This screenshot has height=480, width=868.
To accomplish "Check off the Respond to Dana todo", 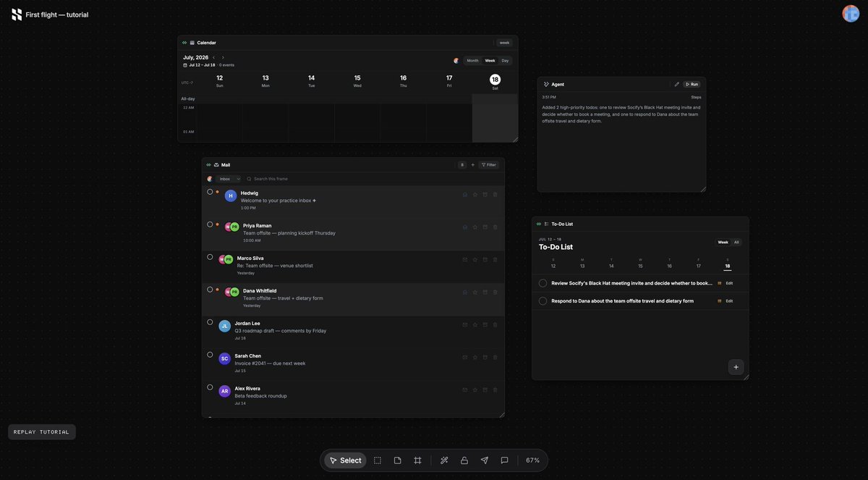I will [542, 300].
